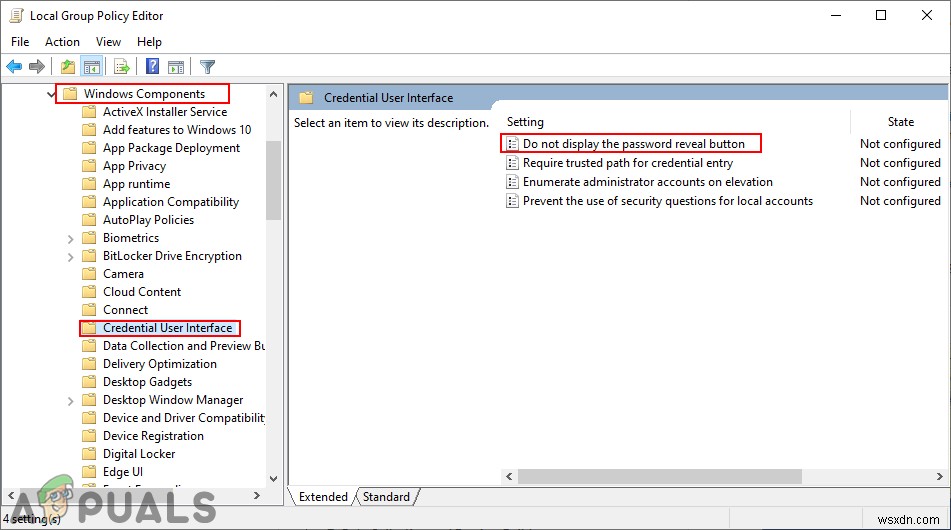The width and height of the screenshot is (951, 530).
Task: Click the Back arrow toolbar icon
Action: pyautogui.click(x=15, y=67)
